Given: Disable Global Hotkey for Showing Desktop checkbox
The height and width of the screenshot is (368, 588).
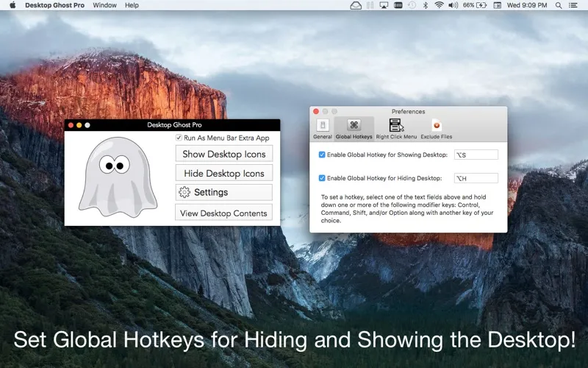Looking at the screenshot, I should pos(322,155).
